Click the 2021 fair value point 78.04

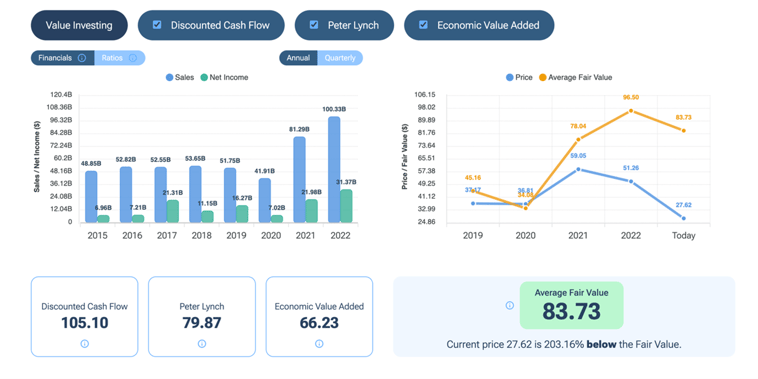pyautogui.click(x=578, y=140)
